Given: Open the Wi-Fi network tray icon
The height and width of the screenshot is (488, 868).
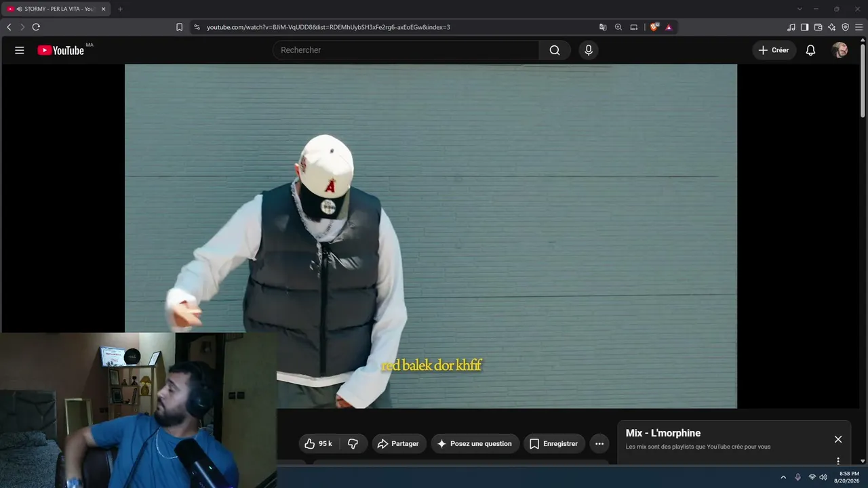Looking at the screenshot, I should click(x=812, y=477).
